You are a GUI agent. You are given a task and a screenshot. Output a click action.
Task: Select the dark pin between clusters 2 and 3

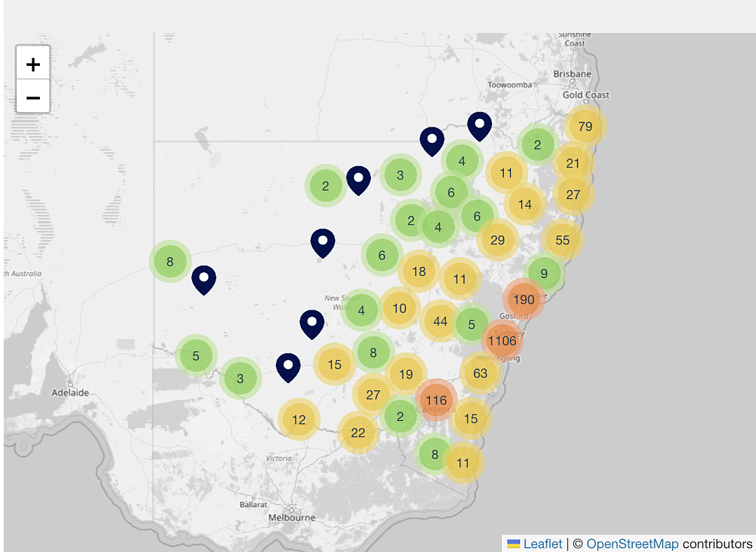358,181
